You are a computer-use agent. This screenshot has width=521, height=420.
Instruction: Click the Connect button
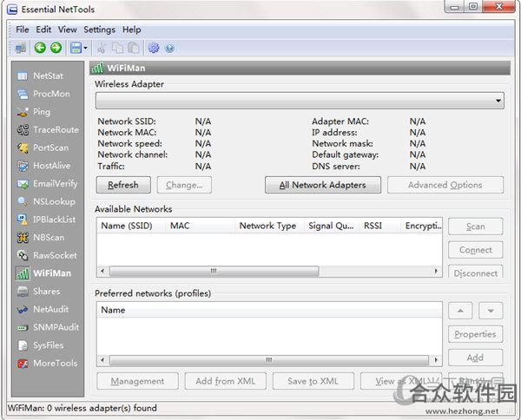(x=476, y=250)
